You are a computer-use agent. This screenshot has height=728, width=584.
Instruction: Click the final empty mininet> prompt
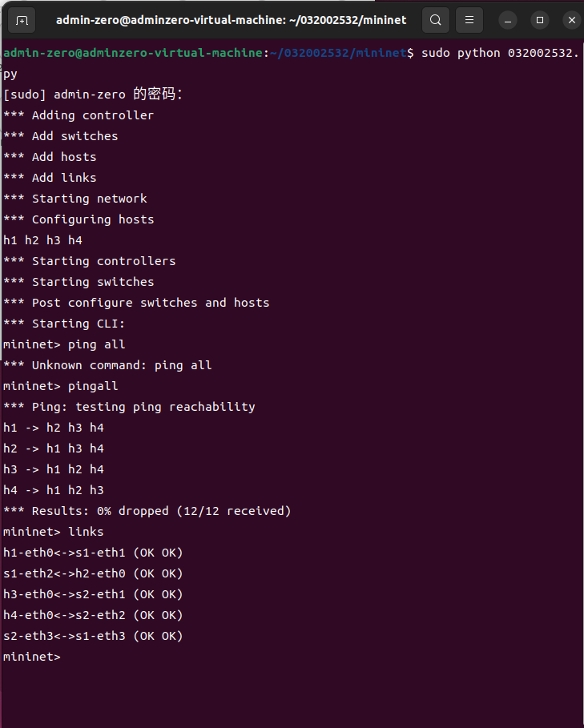pos(32,657)
